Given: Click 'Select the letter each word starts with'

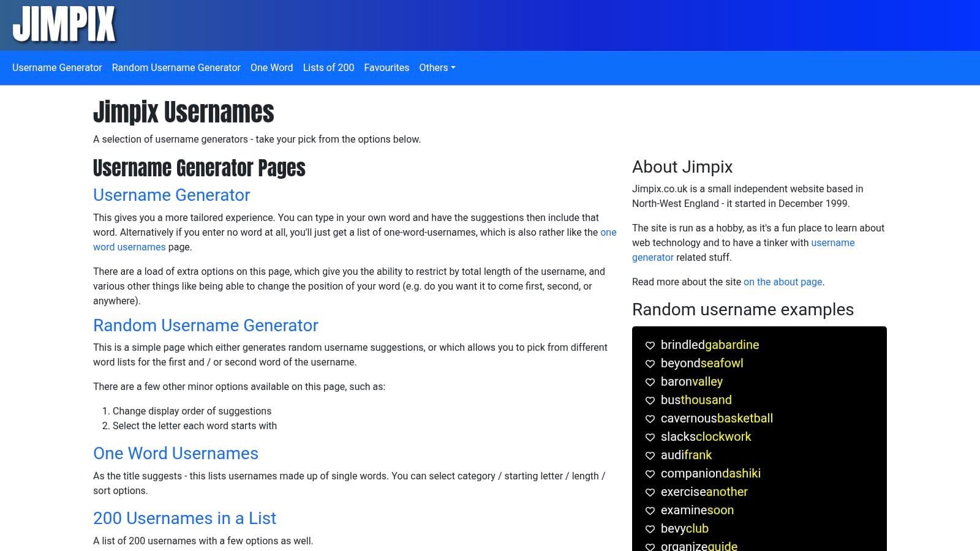Looking at the screenshot, I should click(195, 425).
